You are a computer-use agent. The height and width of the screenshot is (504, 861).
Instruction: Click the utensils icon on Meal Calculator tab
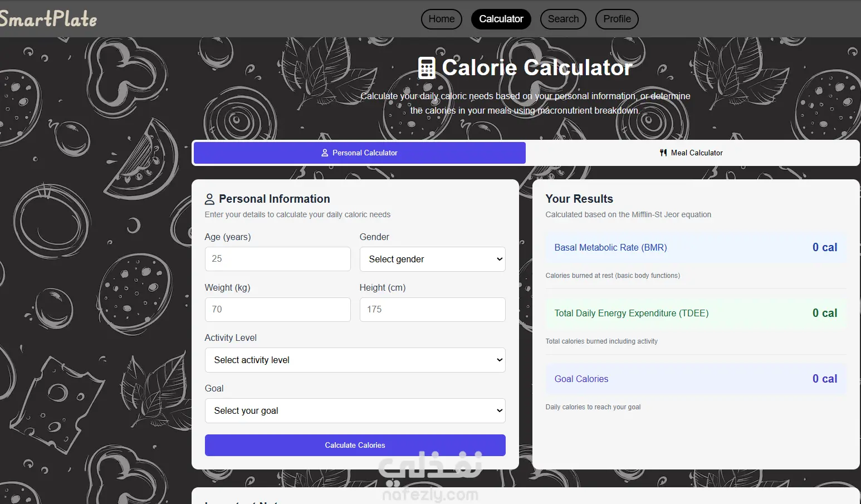(x=663, y=153)
